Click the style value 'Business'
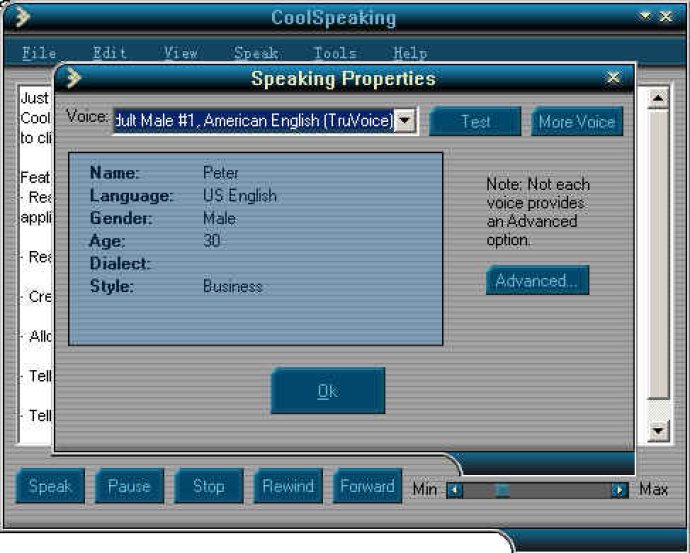The width and height of the screenshot is (690, 553). point(232,286)
